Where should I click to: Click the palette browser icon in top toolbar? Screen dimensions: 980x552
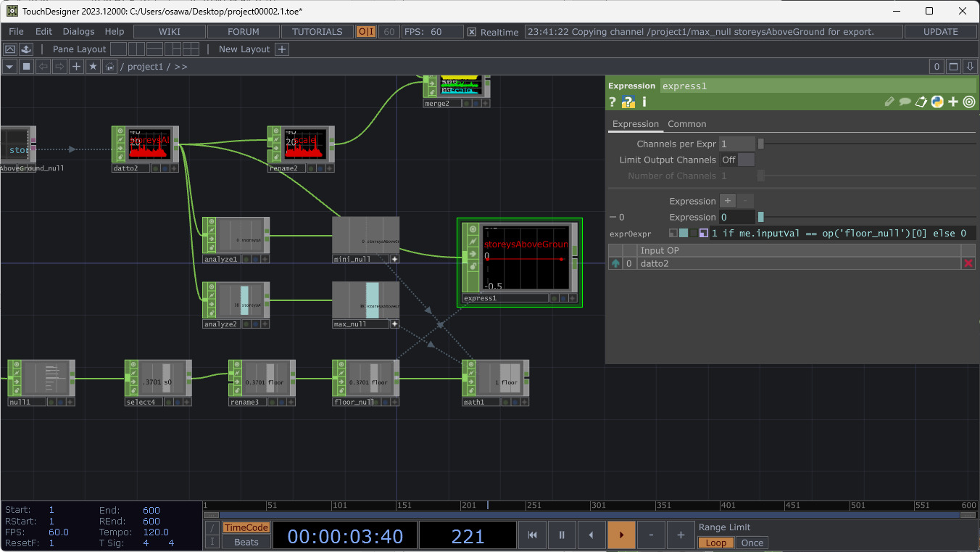pos(26,49)
